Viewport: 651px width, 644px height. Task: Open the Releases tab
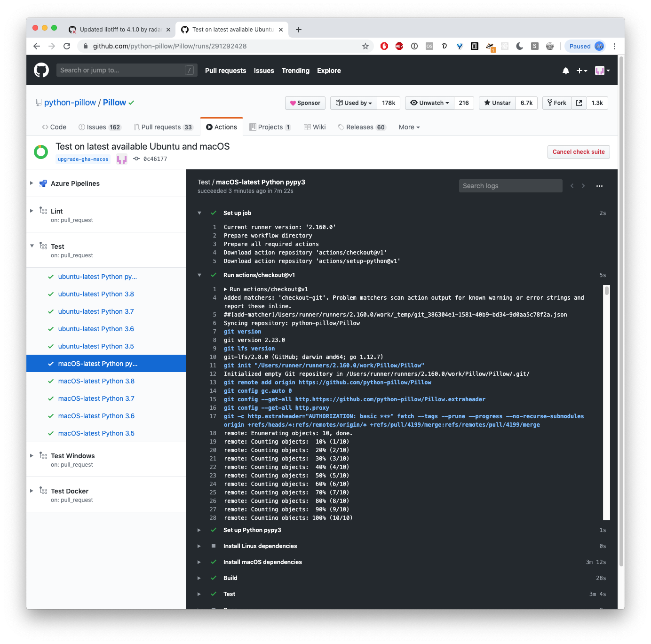tap(362, 127)
